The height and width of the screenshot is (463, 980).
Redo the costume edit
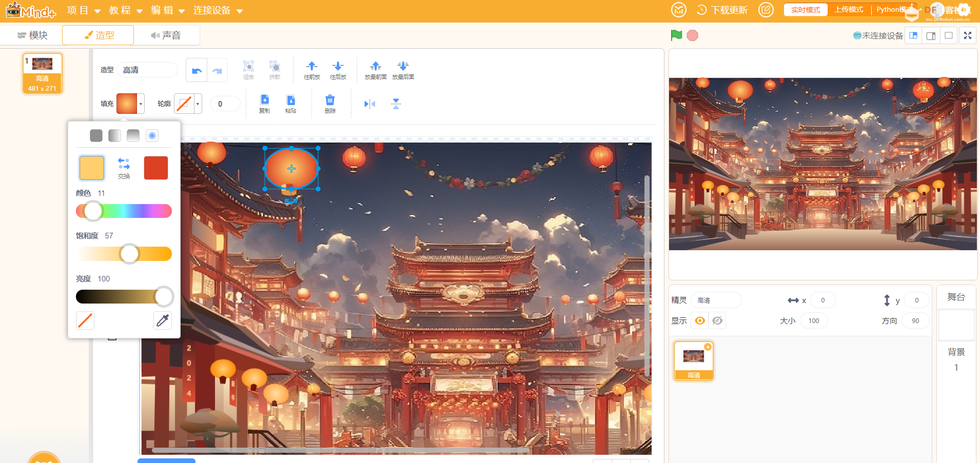(x=218, y=71)
